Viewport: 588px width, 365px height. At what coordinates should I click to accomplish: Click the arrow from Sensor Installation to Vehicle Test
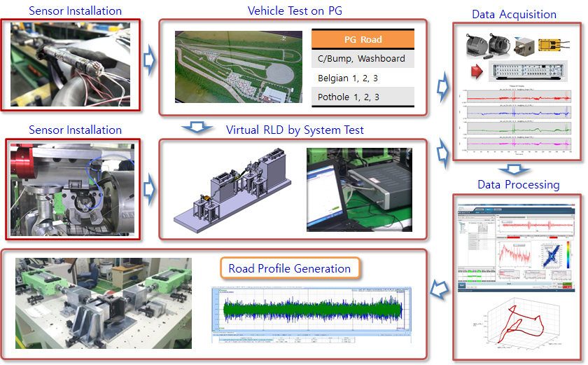coord(149,60)
